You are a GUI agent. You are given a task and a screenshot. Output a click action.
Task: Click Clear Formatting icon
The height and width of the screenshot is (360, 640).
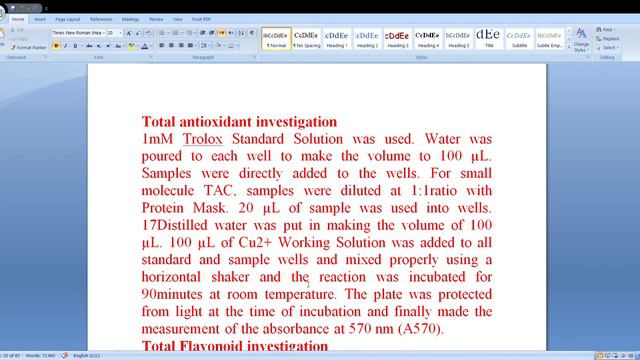[148, 33]
